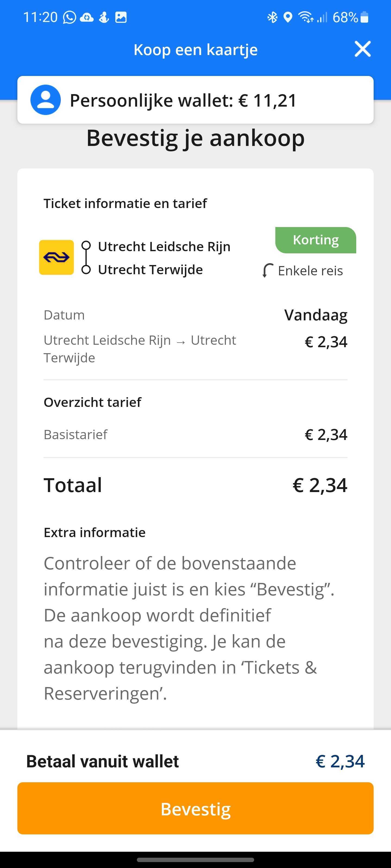The height and width of the screenshot is (868, 391).
Task: Open the Persoonlijke wallet balance card
Action: pyautogui.click(x=195, y=100)
